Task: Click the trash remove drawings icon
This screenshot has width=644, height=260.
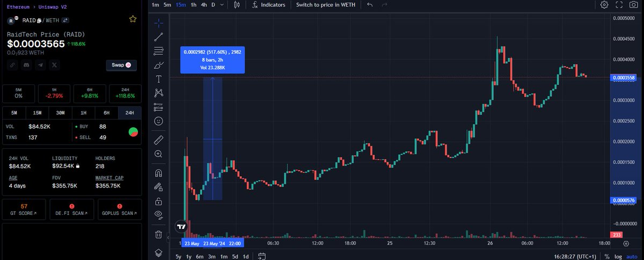Action: (158, 234)
